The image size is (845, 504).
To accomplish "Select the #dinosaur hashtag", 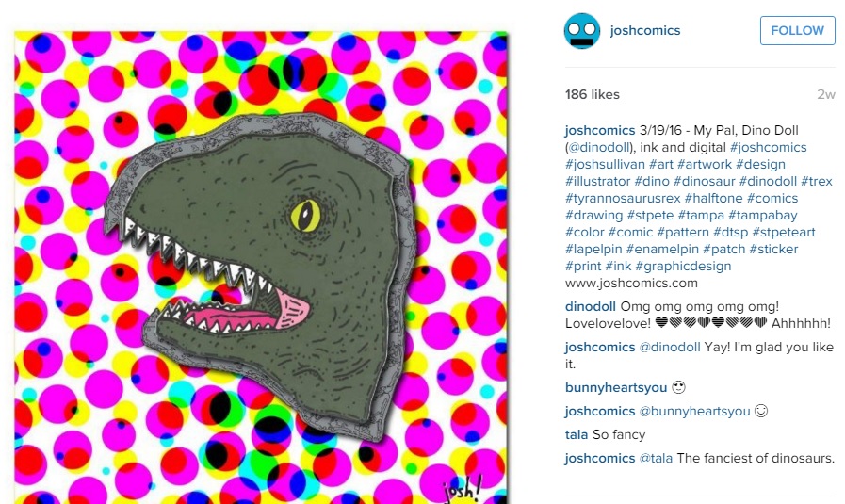I will pos(704,181).
